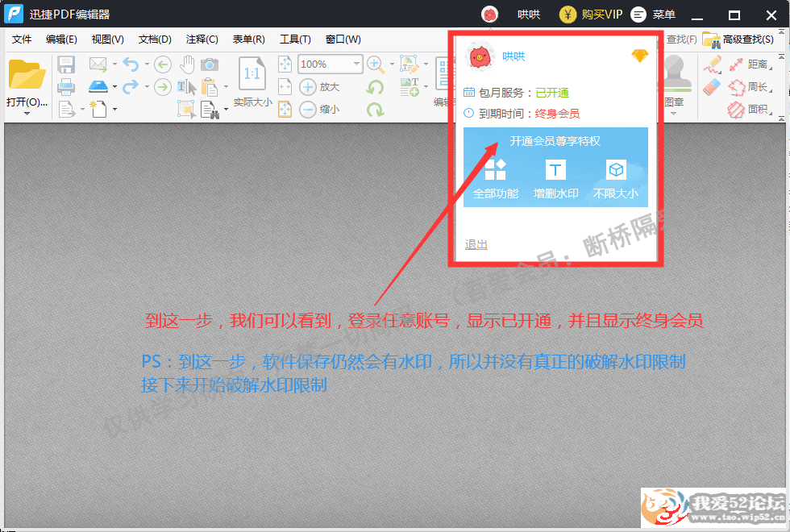
Task: Select the area 面积 measurement tool
Action: pyautogui.click(x=750, y=110)
